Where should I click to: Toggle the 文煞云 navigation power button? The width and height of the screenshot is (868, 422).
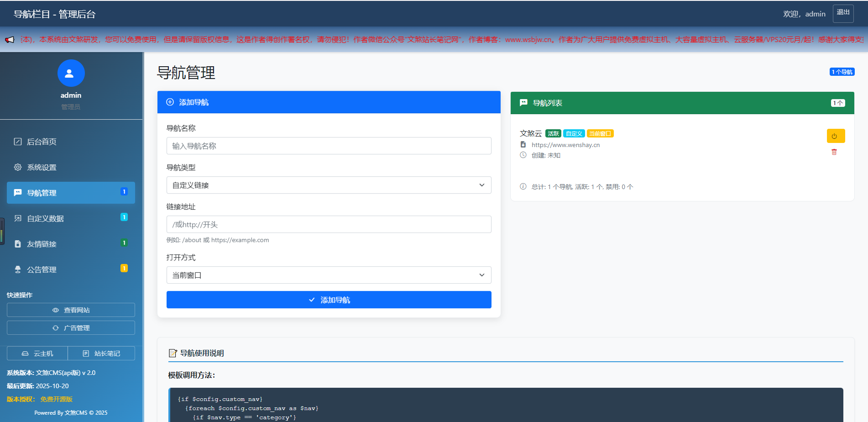835,136
